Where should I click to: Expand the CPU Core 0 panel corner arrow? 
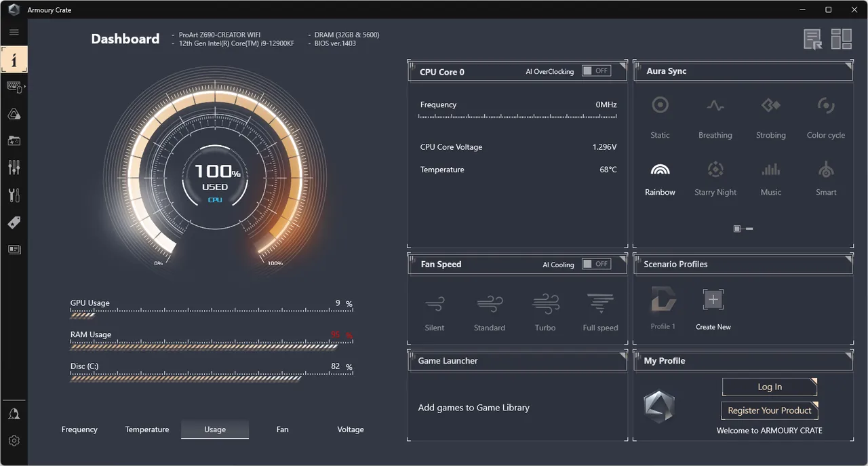tap(623, 66)
